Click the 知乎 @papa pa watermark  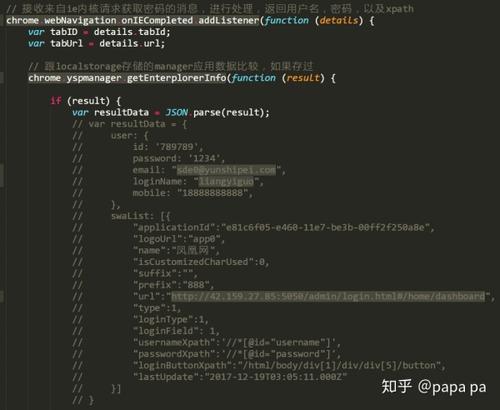tap(434, 387)
